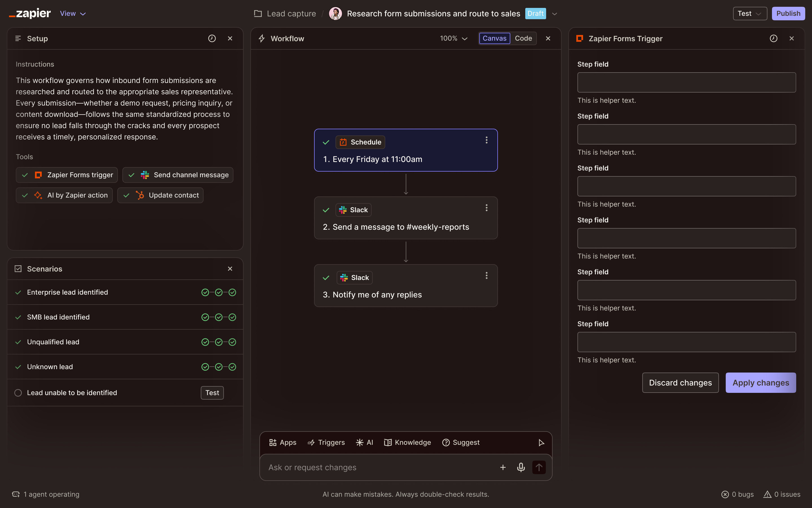Open the 0 issues warning indicator
Screen dimensions: 812x508
click(782, 494)
